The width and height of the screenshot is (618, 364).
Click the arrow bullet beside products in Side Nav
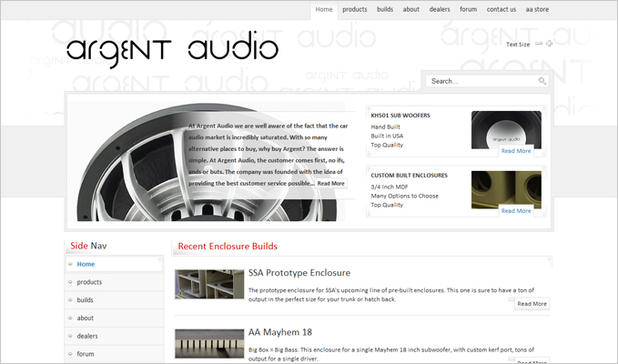[70, 282]
